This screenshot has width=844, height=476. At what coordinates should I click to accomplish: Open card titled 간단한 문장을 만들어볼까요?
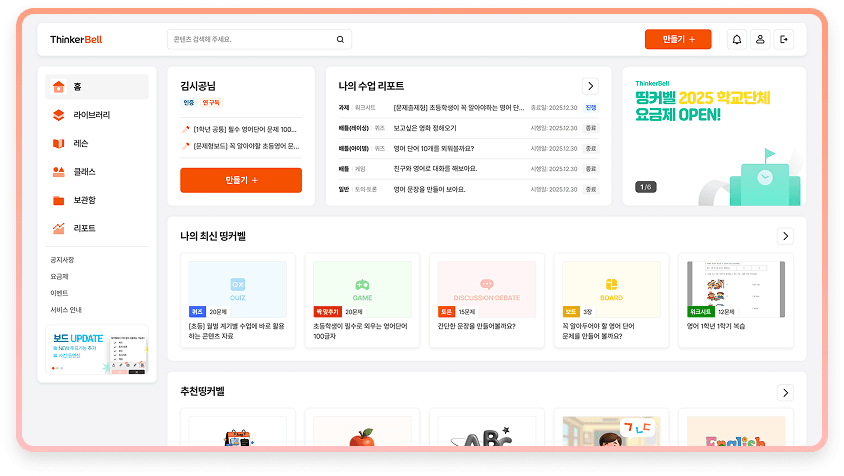487,300
